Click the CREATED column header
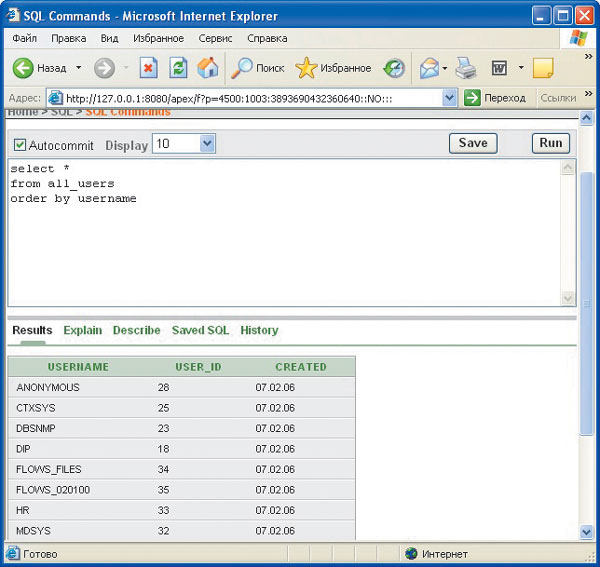Image resolution: width=600 pixels, height=567 pixels. pyautogui.click(x=301, y=367)
